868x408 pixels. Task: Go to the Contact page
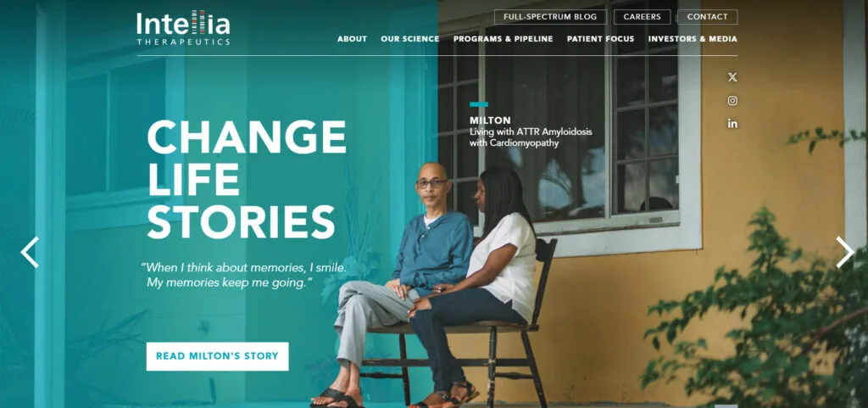[x=708, y=17]
